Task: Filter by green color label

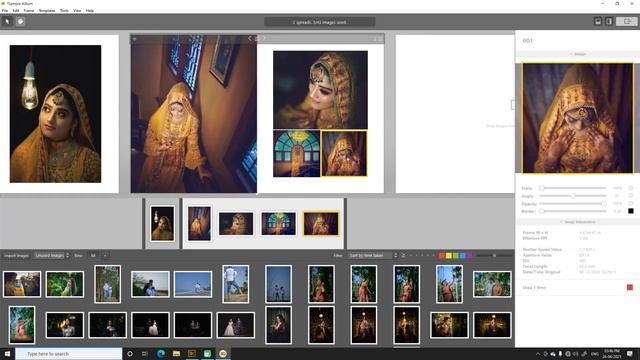Action: [x=456, y=256]
